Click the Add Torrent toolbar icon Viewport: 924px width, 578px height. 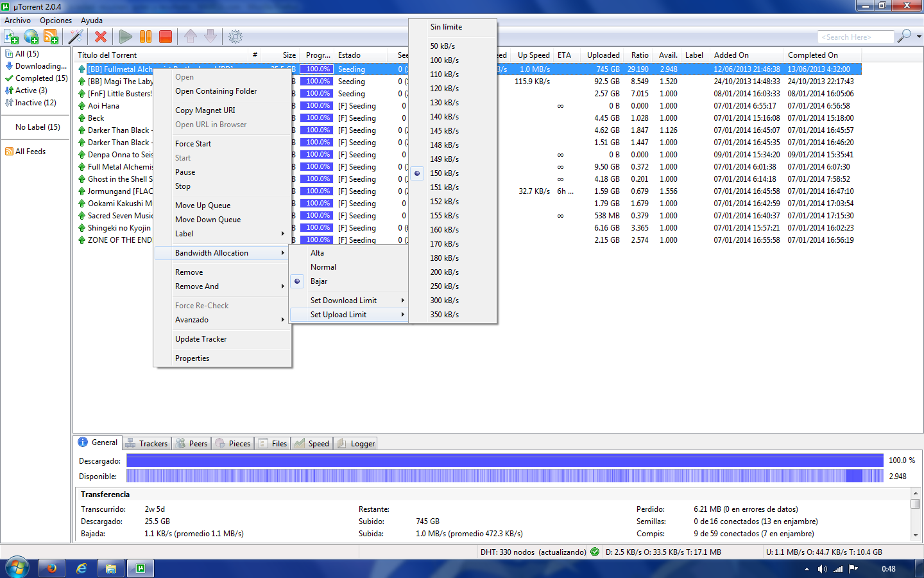[x=11, y=37]
